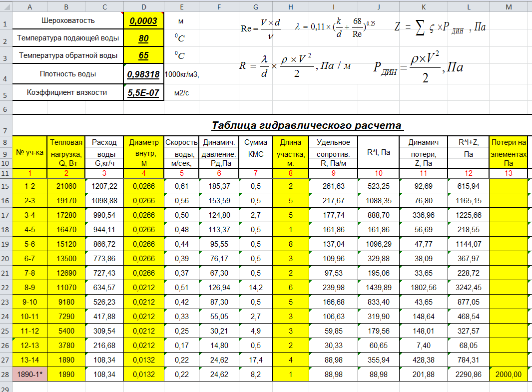
Task: Click length cell 8 in row 5-6
Action: click(290, 244)
